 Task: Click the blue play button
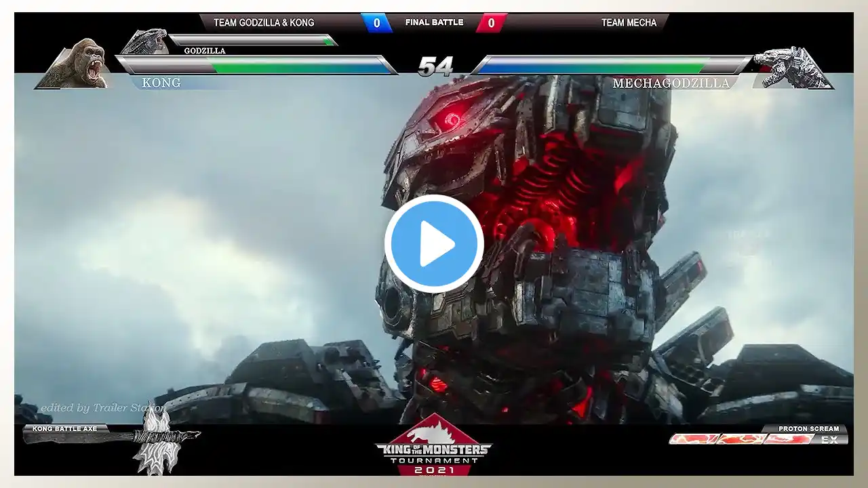[x=434, y=244]
